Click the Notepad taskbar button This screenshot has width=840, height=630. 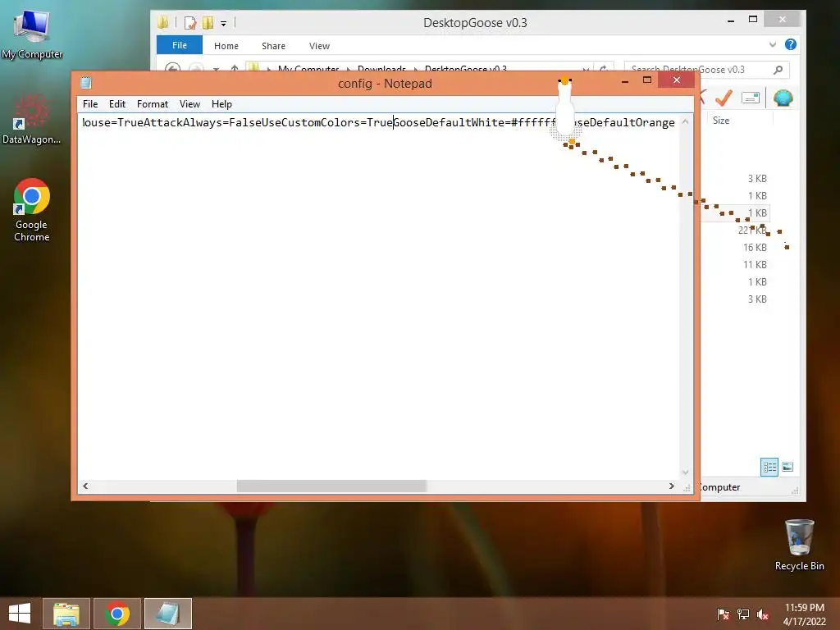point(168,614)
